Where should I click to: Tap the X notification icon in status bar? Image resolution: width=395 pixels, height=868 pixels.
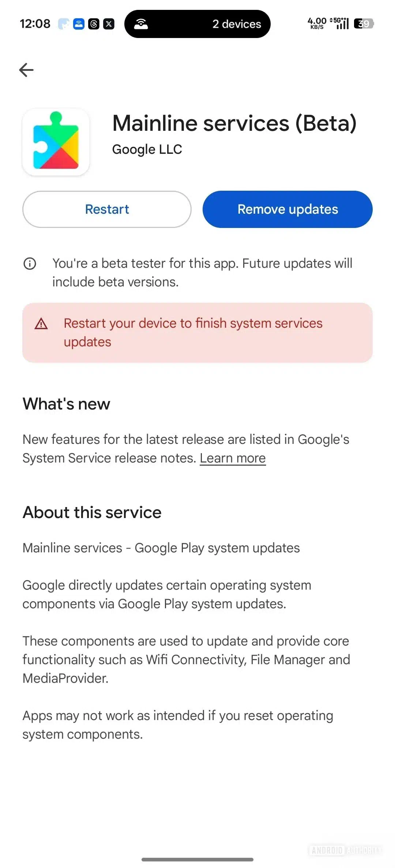pos(109,24)
